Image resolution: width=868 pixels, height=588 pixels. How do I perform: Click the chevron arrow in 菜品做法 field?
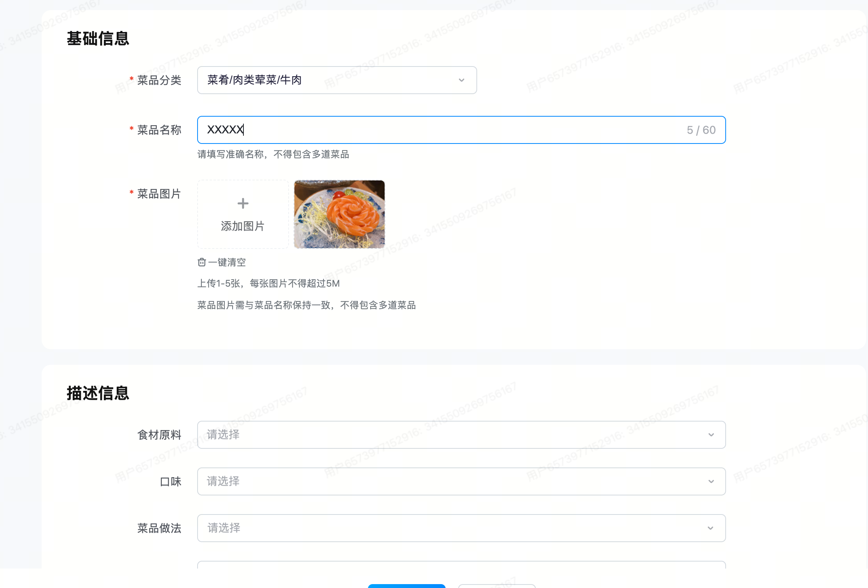(x=710, y=528)
